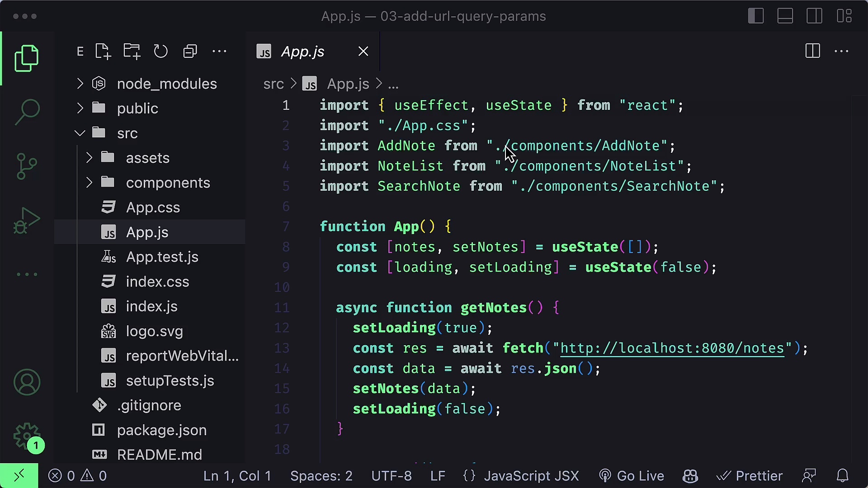Screen dimensions: 868x488
Task: Refresh the file explorer
Action: (160, 52)
